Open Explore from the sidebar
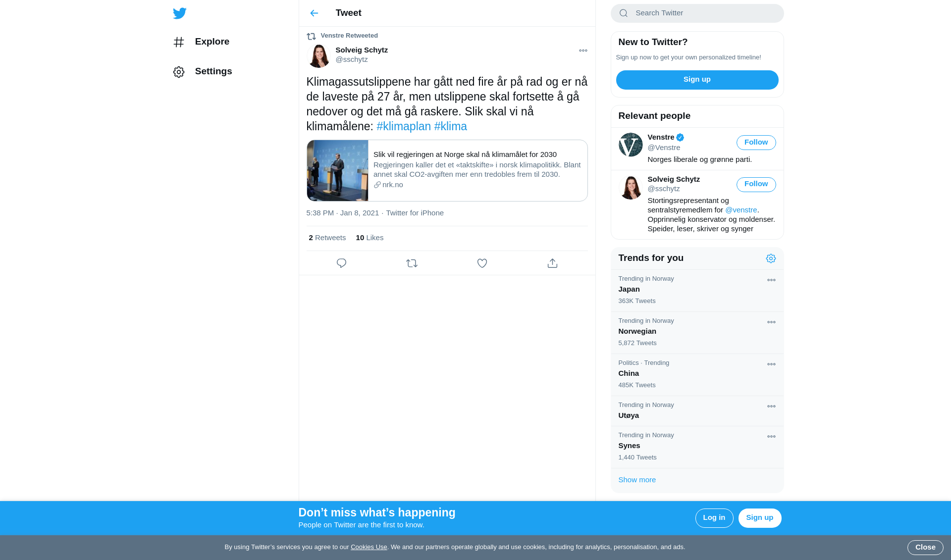951x560 pixels. 202,42
